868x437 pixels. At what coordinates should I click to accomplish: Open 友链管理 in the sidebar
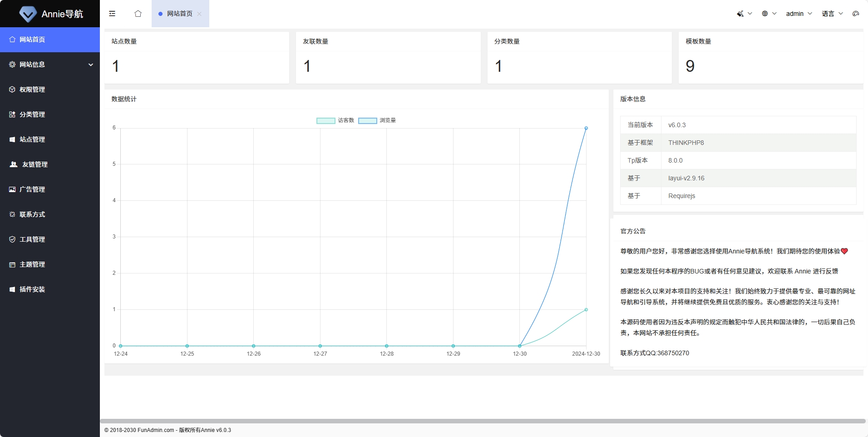coord(35,164)
